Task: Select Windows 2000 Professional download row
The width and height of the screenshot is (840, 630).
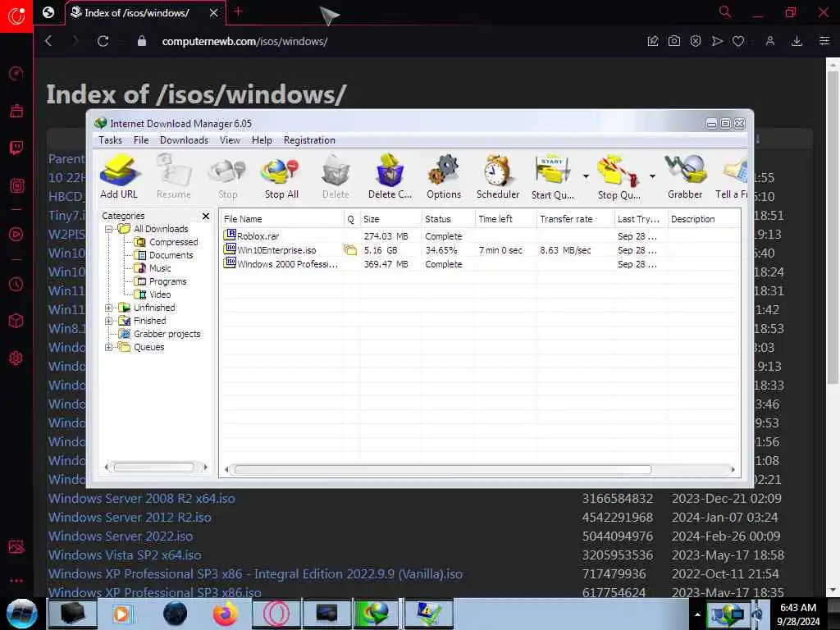Action: pos(479,264)
